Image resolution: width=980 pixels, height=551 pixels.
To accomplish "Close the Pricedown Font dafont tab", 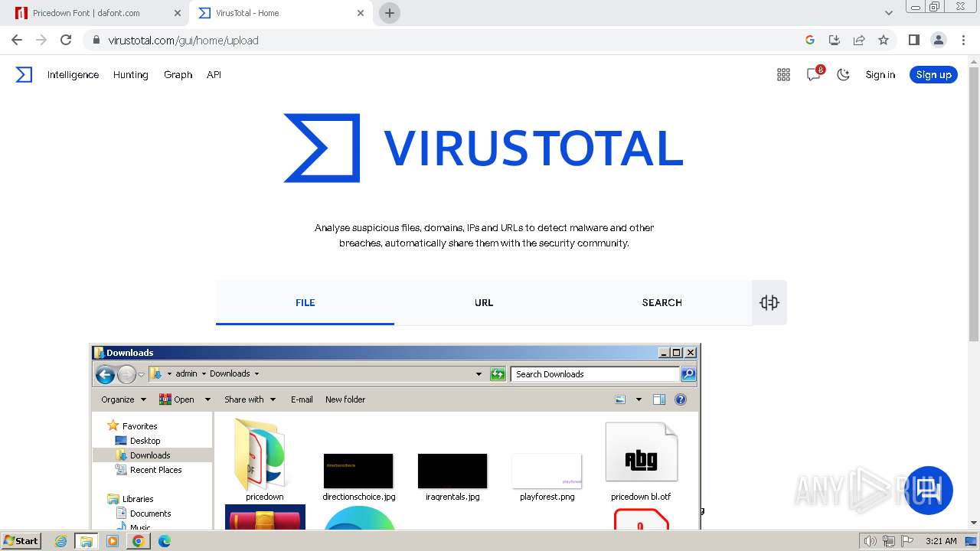I will (178, 13).
